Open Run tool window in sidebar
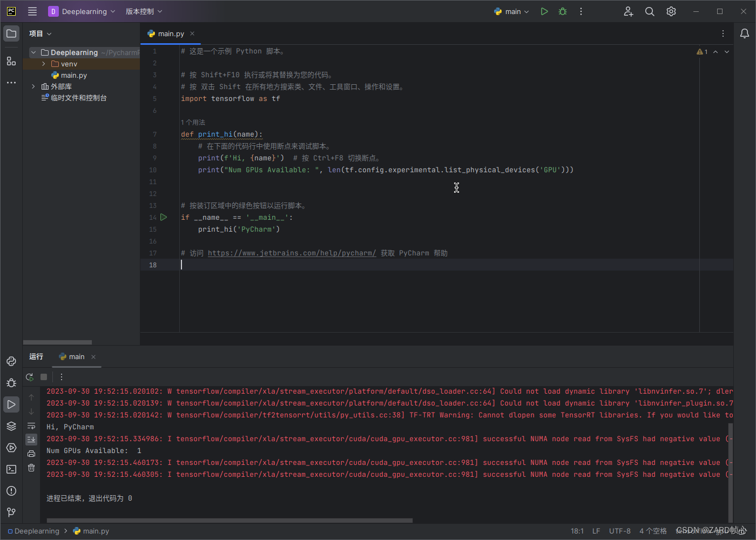The height and width of the screenshot is (540, 756). [11, 404]
